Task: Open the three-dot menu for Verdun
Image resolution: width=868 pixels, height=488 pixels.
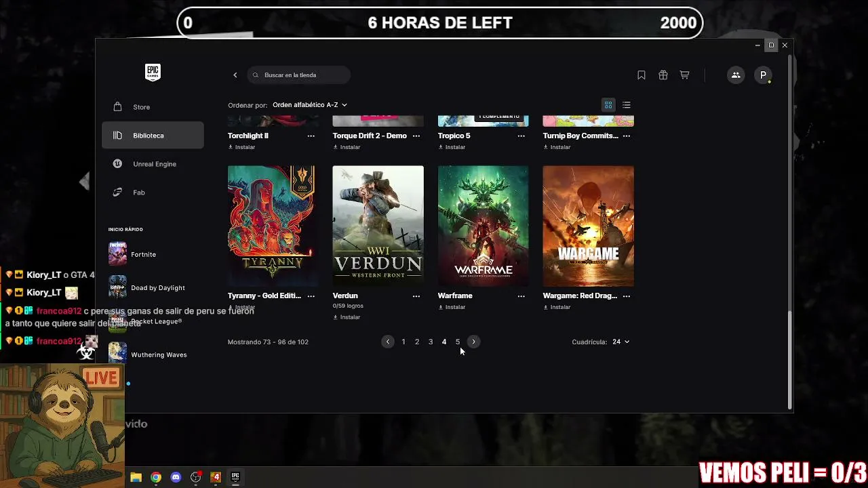Action: click(x=416, y=296)
